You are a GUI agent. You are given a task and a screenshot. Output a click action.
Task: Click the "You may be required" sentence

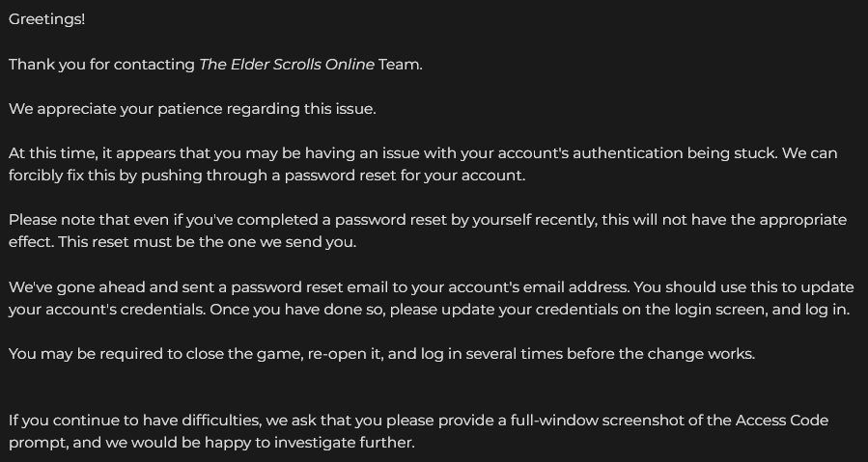pyautogui.click(x=382, y=354)
